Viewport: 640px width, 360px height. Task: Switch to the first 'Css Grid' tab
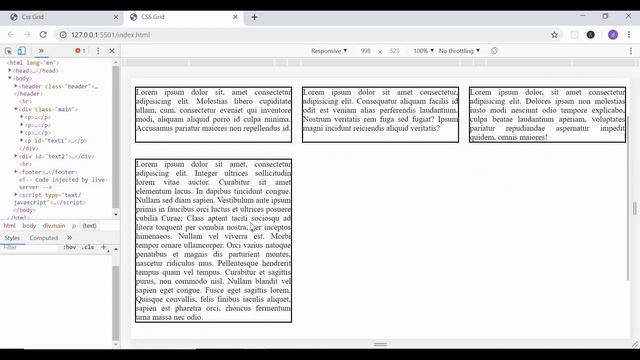coord(62,17)
